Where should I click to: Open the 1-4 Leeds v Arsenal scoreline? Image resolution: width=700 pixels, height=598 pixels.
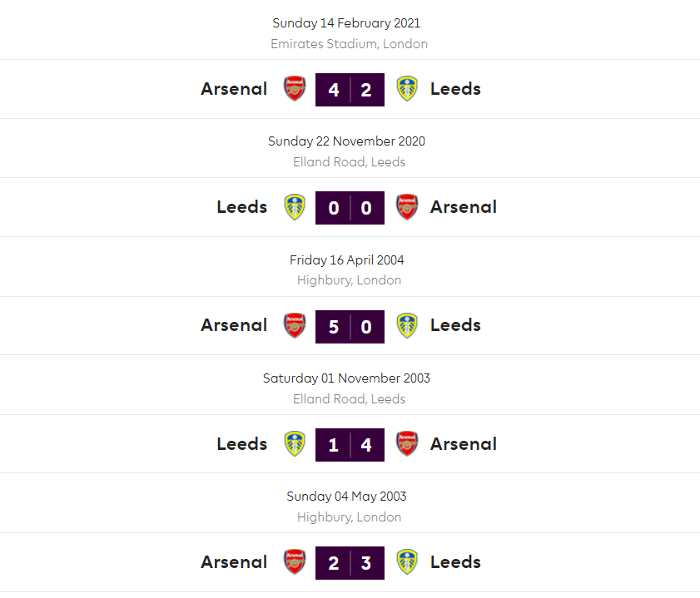click(x=350, y=445)
